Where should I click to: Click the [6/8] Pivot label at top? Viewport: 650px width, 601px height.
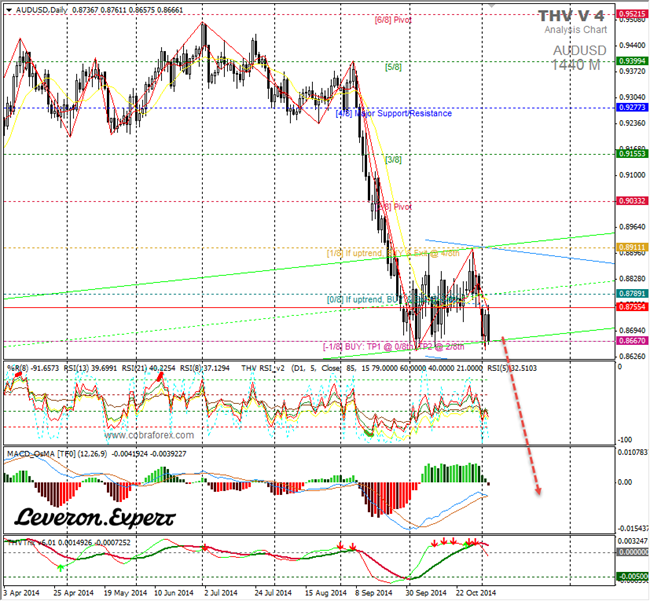click(395, 19)
